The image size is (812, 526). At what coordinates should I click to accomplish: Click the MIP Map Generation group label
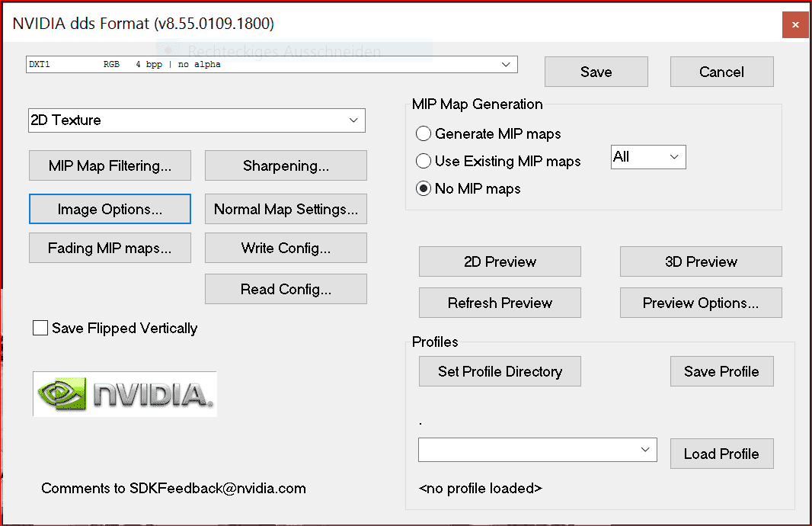pyautogui.click(x=477, y=104)
